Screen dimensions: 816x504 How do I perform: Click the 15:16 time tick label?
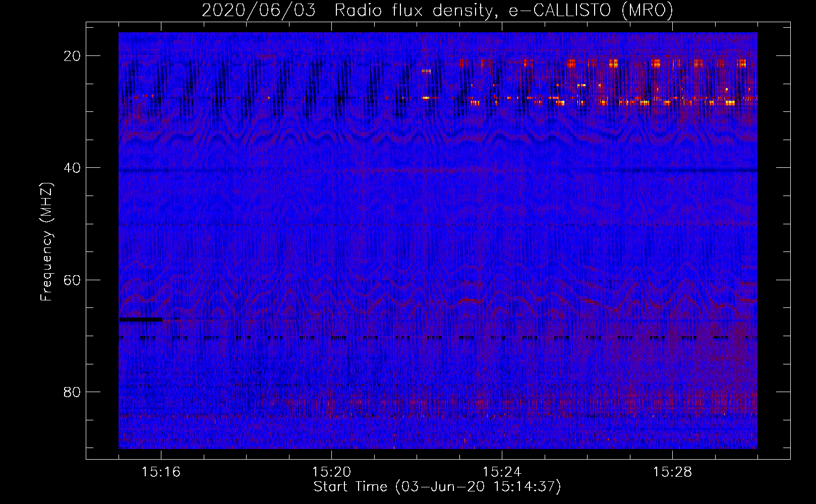[161, 472]
